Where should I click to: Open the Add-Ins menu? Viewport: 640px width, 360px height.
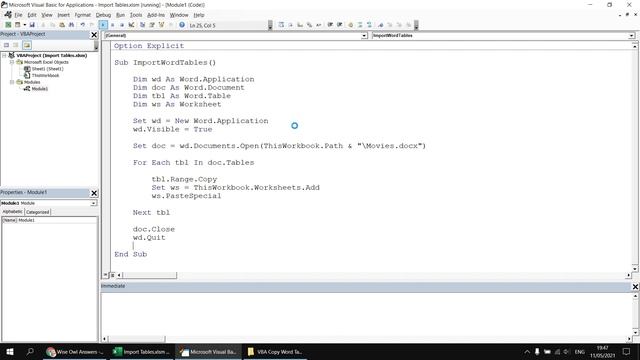pyautogui.click(x=156, y=15)
